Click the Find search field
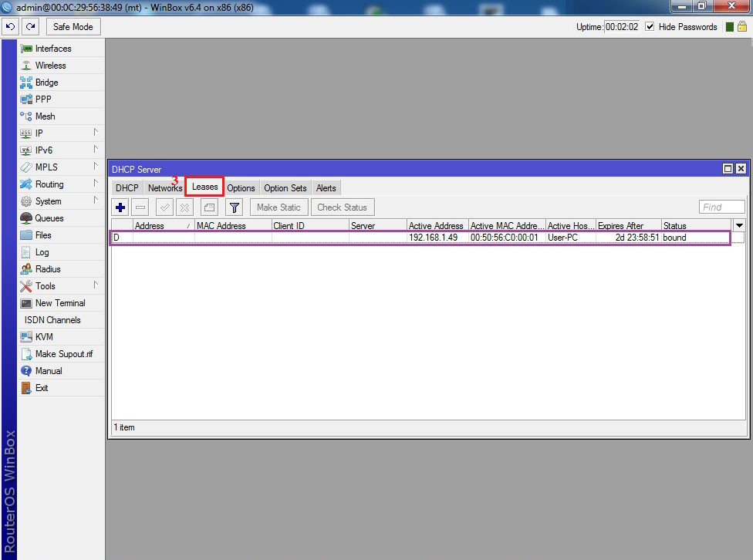Screen dimensions: 753x560 point(721,207)
